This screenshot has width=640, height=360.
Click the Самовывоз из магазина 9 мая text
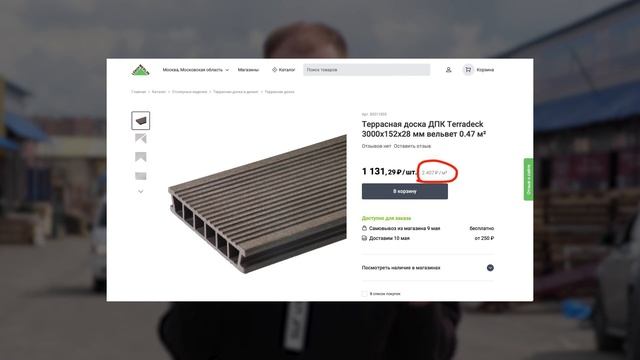tap(404, 228)
